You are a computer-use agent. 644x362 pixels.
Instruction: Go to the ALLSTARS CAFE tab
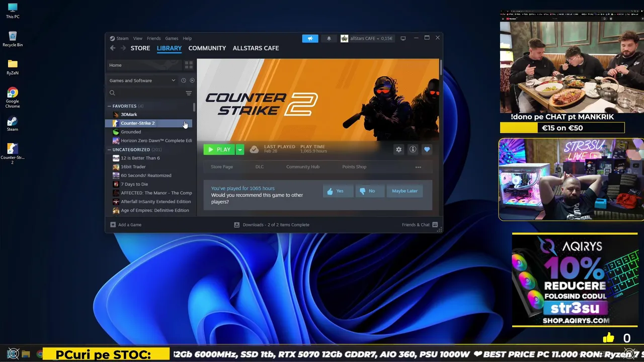coord(256,48)
